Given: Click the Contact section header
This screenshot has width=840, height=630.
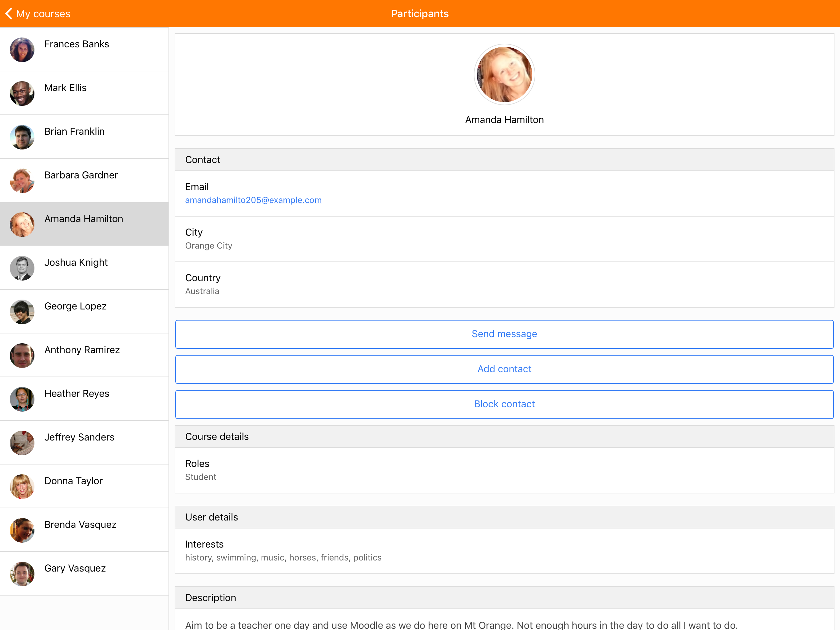Looking at the screenshot, I should coord(504,160).
